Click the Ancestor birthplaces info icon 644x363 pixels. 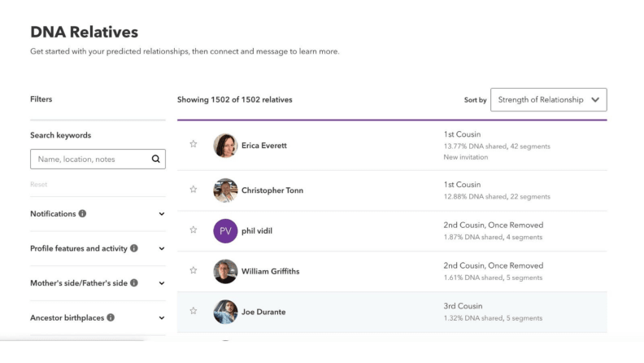(111, 317)
